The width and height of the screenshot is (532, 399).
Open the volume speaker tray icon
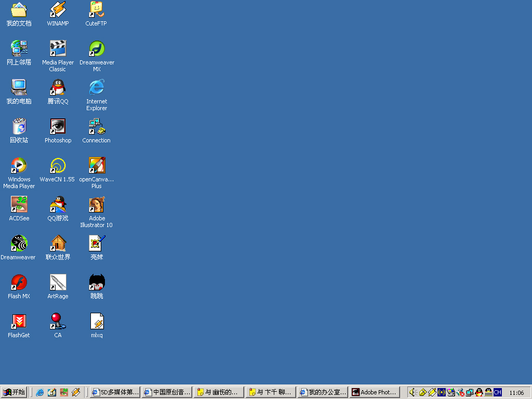[413, 393]
